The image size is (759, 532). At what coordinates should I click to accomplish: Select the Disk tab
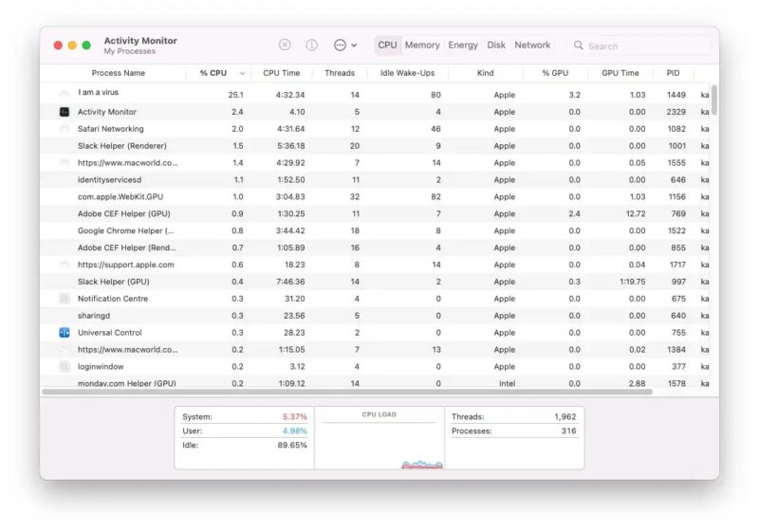point(496,45)
